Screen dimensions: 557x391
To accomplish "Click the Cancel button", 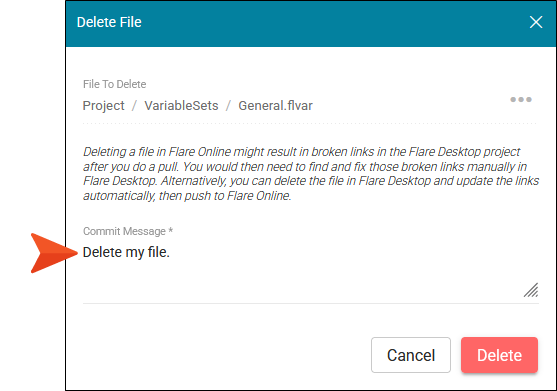I will (x=411, y=355).
